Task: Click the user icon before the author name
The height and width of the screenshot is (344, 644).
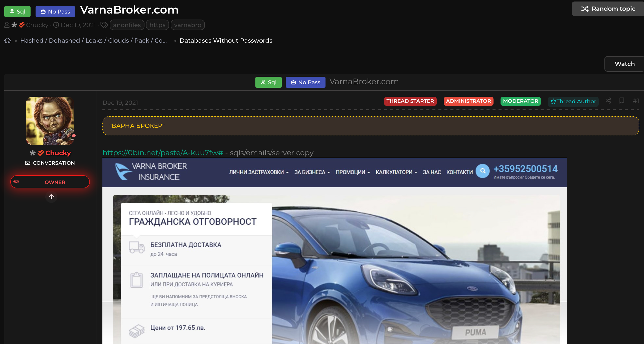Action: point(7,25)
